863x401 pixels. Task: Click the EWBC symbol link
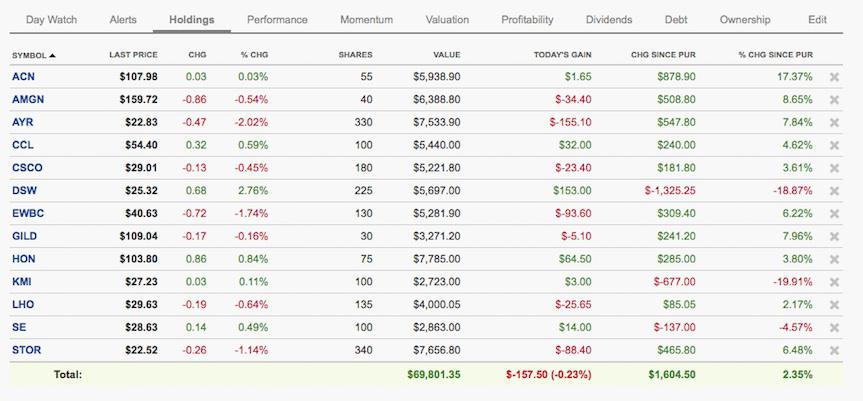27,213
